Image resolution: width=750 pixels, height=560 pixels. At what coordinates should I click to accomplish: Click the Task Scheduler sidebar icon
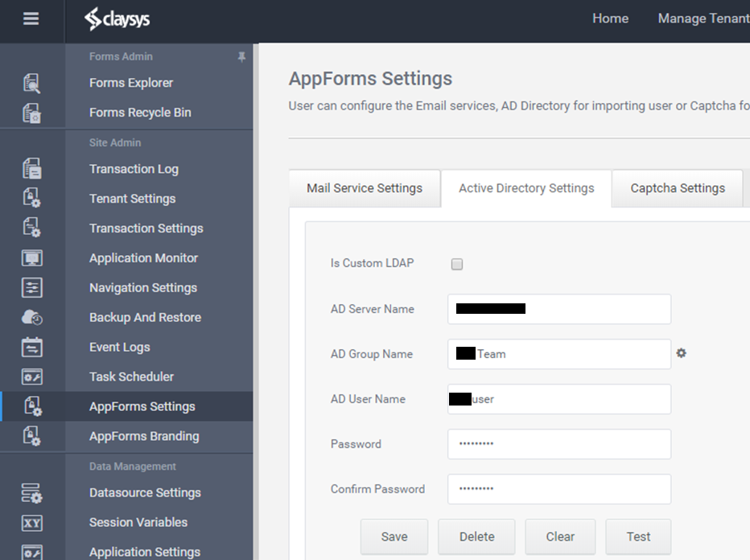[x=32, y=377]
